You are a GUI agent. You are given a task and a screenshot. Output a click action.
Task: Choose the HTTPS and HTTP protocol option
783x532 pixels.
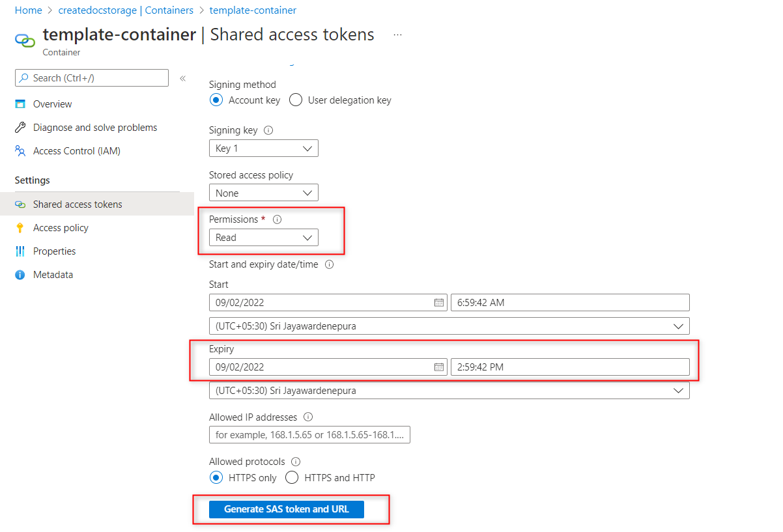(x=292, y=478)
